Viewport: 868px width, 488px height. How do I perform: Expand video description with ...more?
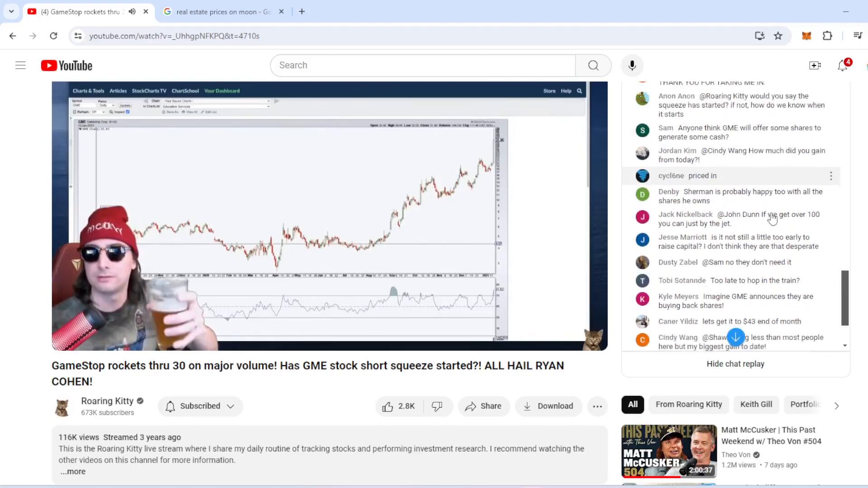coord(73,471)
